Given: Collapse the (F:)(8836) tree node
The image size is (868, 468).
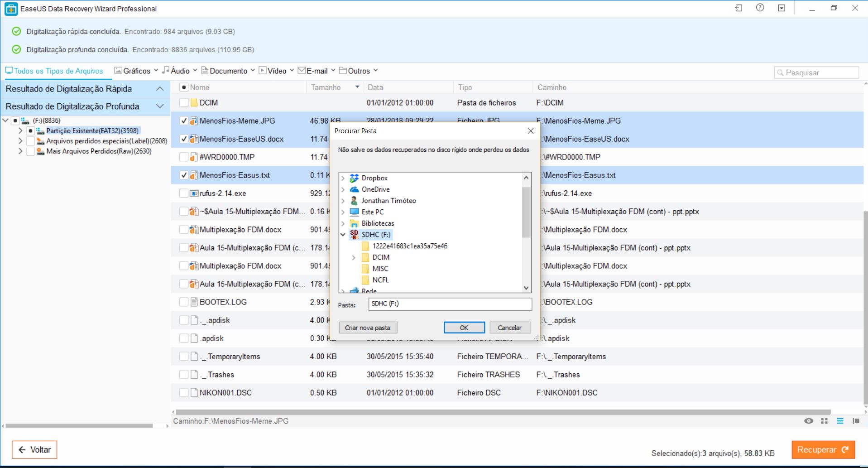Looking at the screenshot, I should pos(5,121).
